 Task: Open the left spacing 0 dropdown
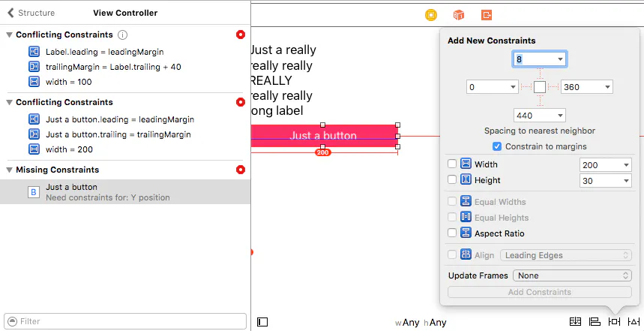(513, 87)
